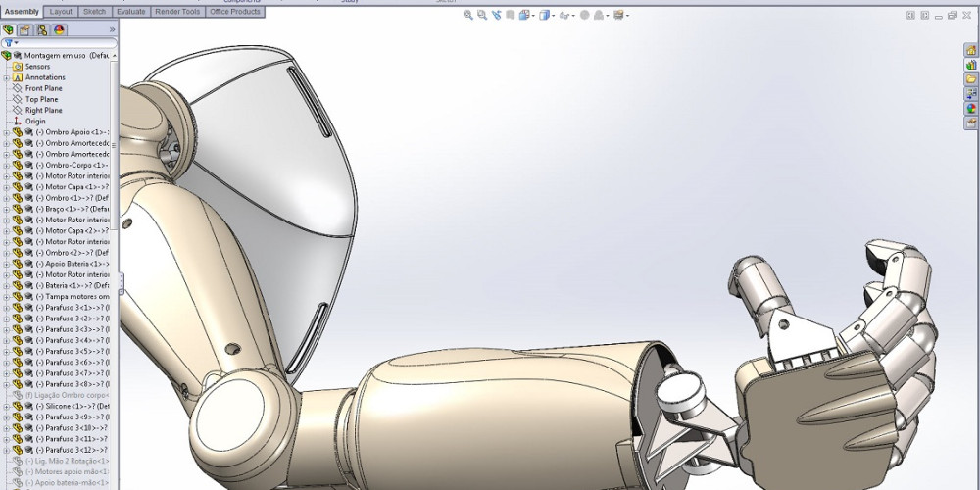The width and height of the screenshot is (980, 490).
Task: Select the suppressed Ligação Ombro corpo item
Action: [x=67, y=395]
